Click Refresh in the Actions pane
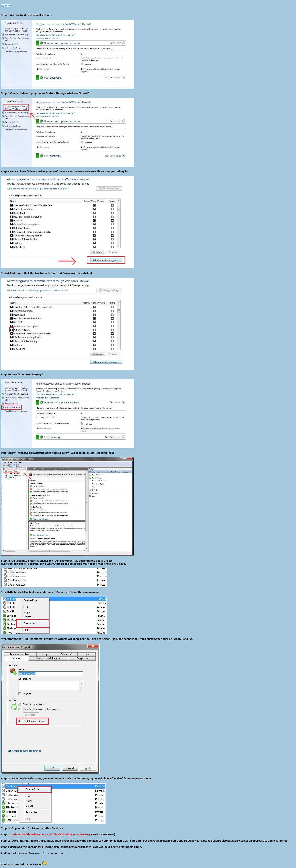This screenshot has height=868, width=296. (x=95, y=490)
